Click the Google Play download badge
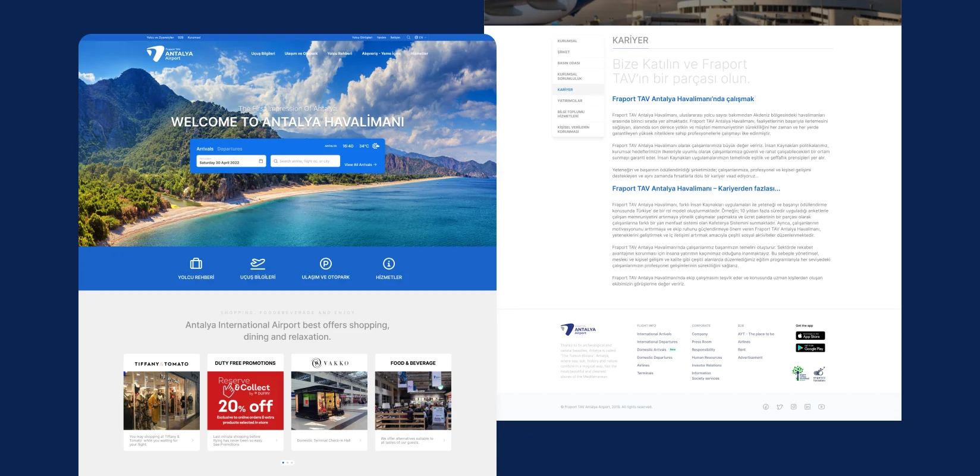Screen dimensions: 980x476 pyautogui.click(x=811, y=348)
